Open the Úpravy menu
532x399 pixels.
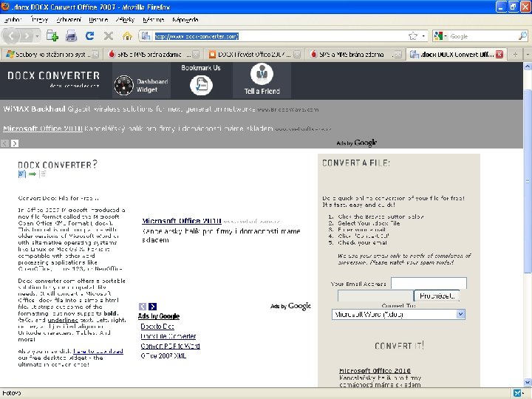(39, 20)
